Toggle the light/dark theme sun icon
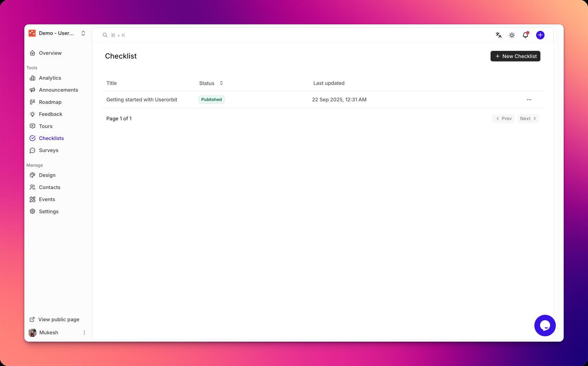The image size is (588, 366). tap(512, 35)
